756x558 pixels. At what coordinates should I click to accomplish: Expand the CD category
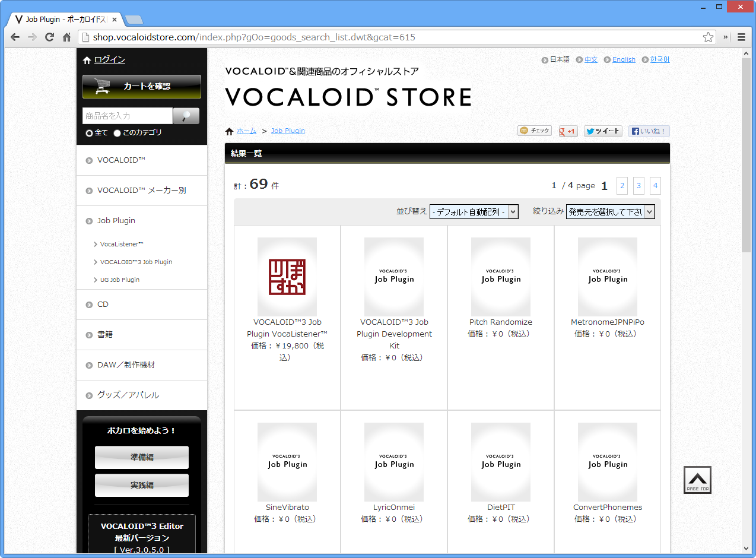click(x=142, y=305)
